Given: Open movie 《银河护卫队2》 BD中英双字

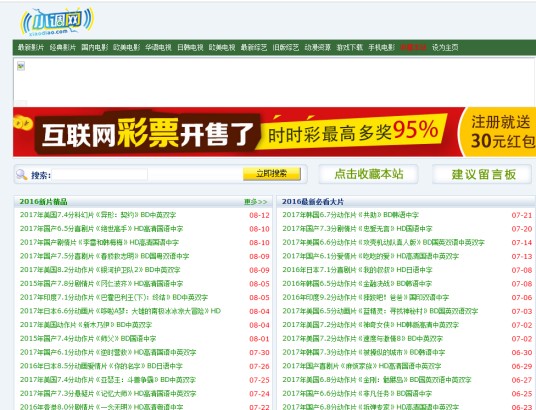Looking at the screenshot, I should click(x=100, y=270).
